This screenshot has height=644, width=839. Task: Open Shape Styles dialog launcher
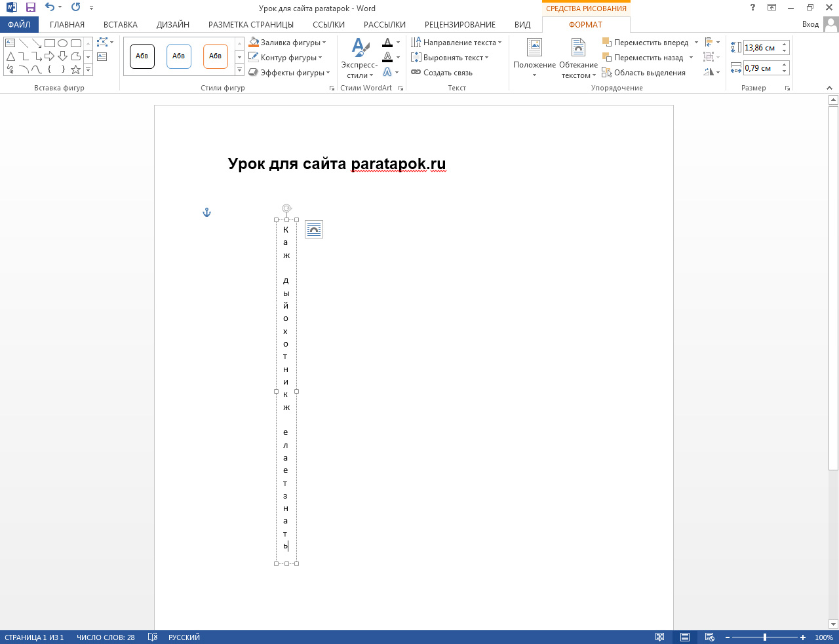tap(332, 88)
